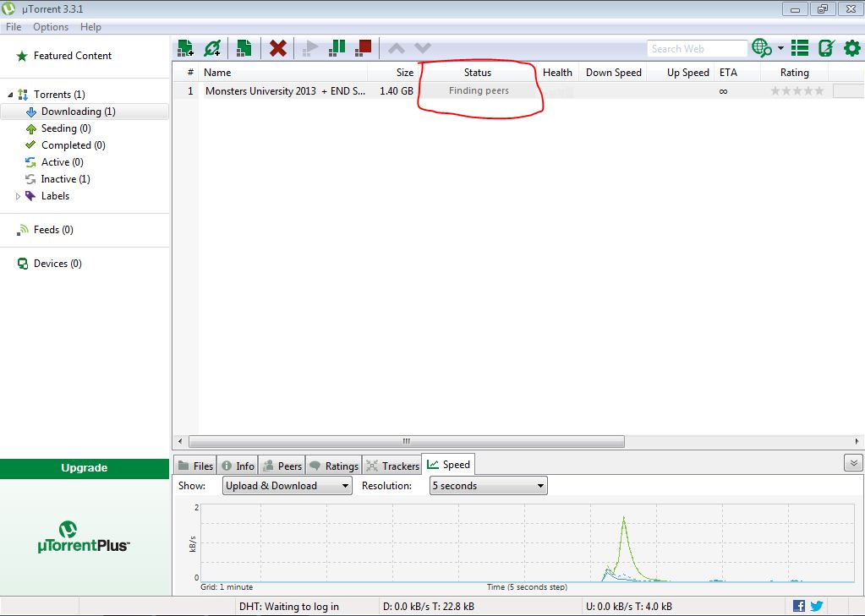Open the 5 seconds Resolution dropdown
The width and height of the screenshot is (865, 616).
(x=488, y=486)
